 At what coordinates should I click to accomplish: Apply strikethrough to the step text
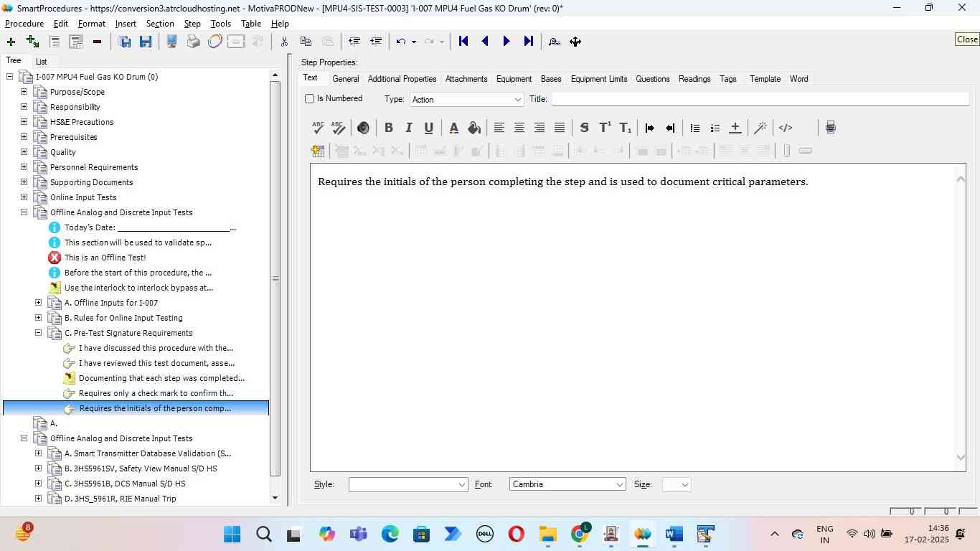pyautogui.click(x=584, y=128)
